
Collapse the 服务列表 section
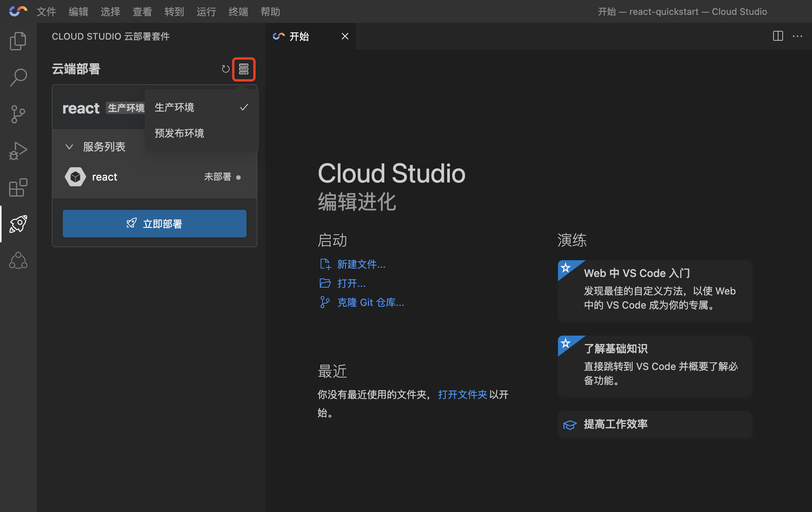(x=69, y=147)
